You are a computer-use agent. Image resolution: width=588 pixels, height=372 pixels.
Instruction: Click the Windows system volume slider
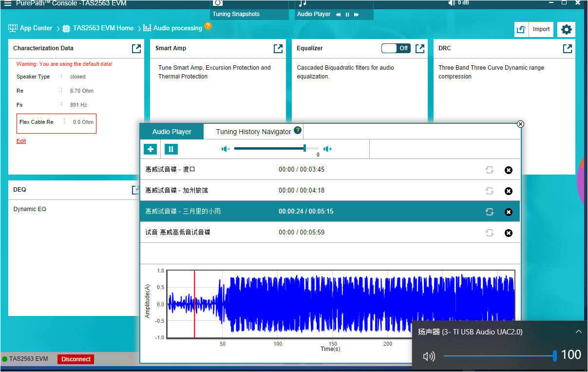500,356
